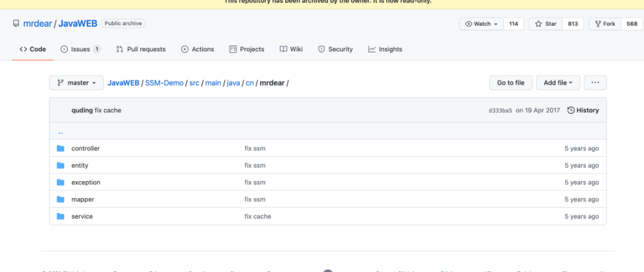This screenshot has height=272, width=644.
Task: Open the JavaWEB repository title link
Action: click(78, 23)
